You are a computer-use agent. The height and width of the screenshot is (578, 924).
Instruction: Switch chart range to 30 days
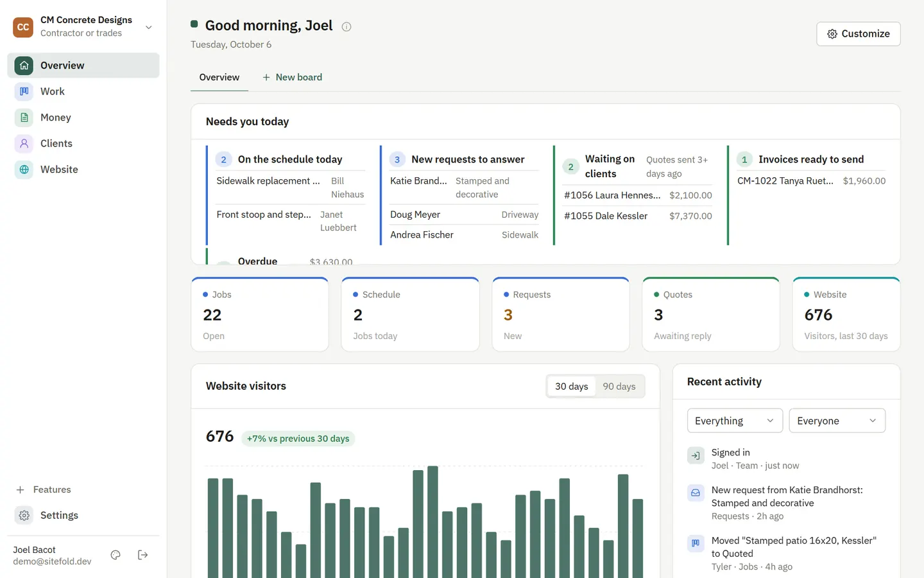[x=571, y=386]
